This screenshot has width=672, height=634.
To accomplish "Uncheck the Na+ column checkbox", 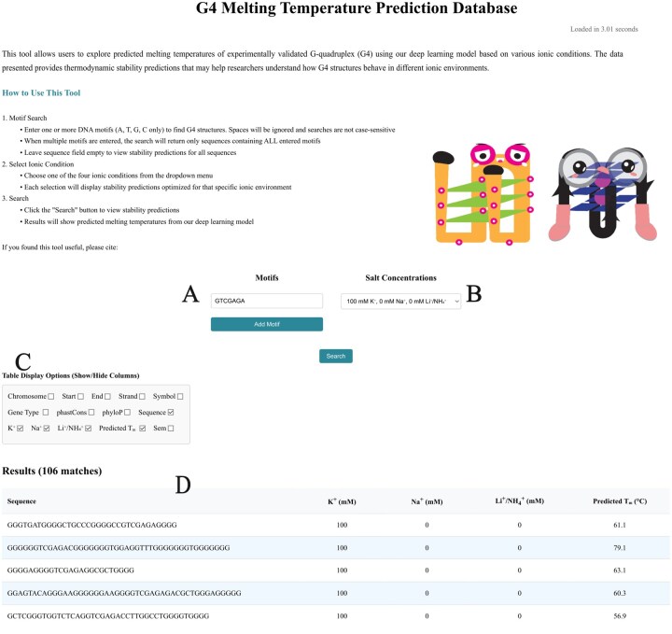I will point(47,429).
